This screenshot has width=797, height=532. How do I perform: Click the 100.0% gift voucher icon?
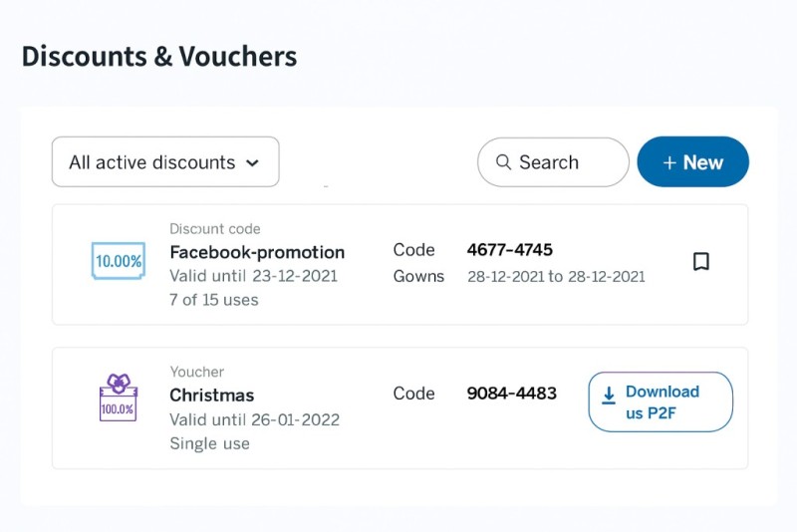point(118,399)
